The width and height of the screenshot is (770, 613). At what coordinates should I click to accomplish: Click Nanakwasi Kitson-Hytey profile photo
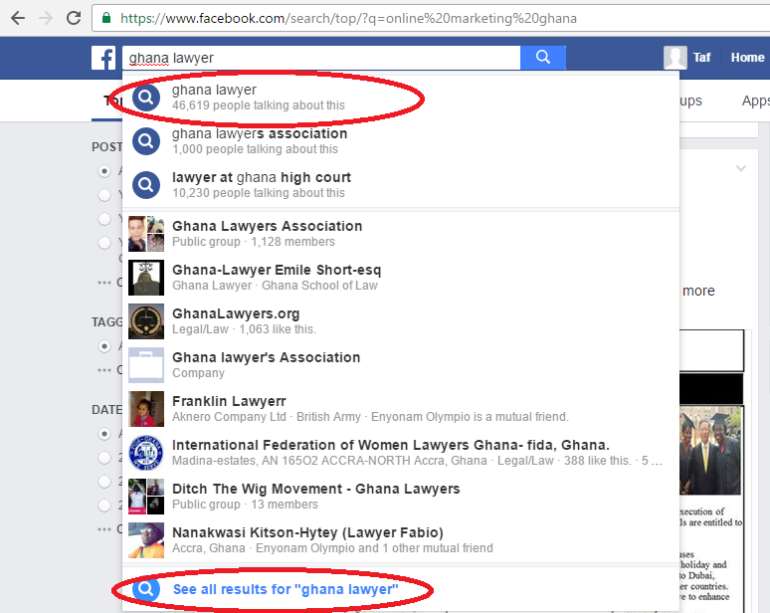pyautogui.click(x=146, y=540)
